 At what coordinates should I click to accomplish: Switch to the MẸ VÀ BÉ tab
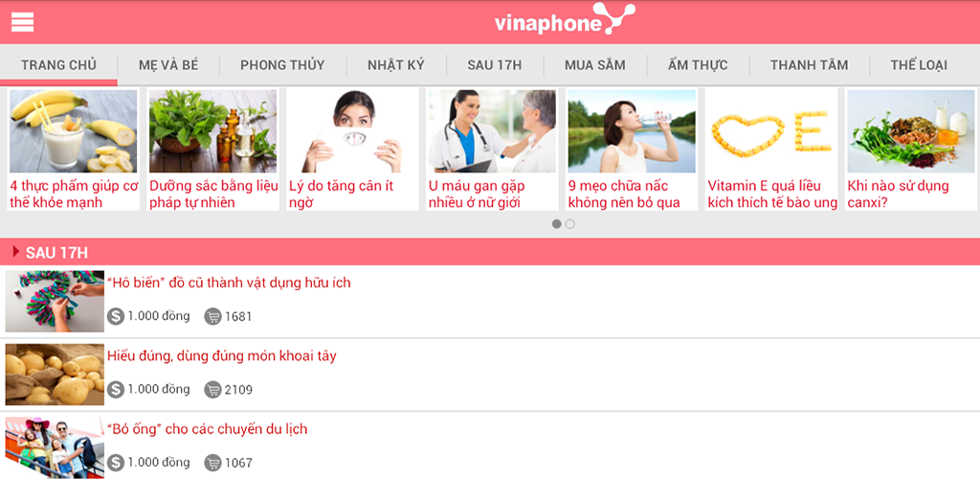coord(168,65)
